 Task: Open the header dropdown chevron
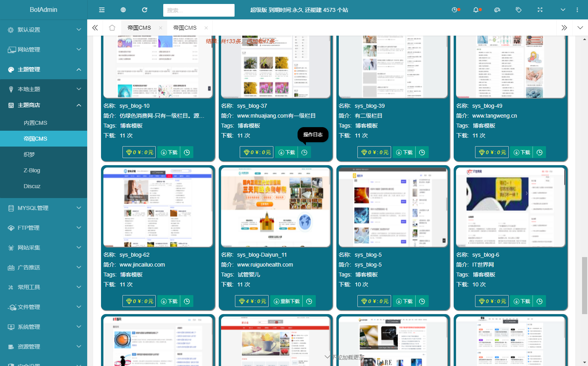(563, 10)
